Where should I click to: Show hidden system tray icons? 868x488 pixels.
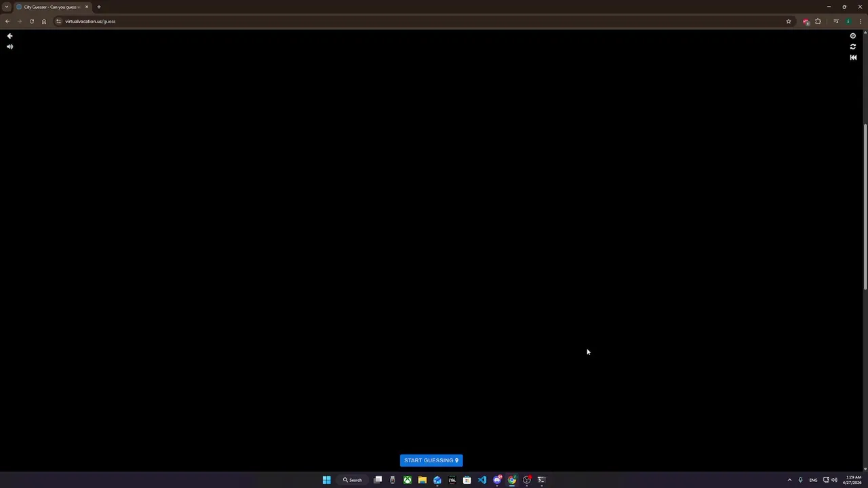789,480
